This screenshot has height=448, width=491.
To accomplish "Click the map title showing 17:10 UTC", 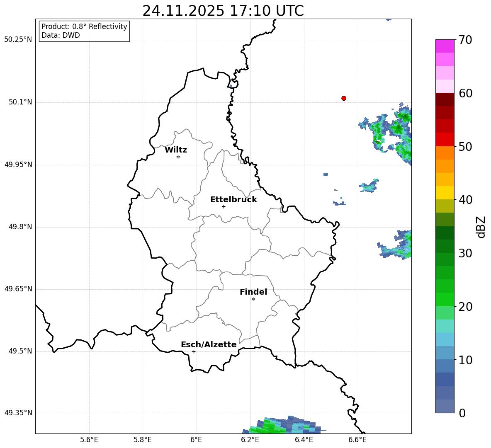I will tap(223, 11).
